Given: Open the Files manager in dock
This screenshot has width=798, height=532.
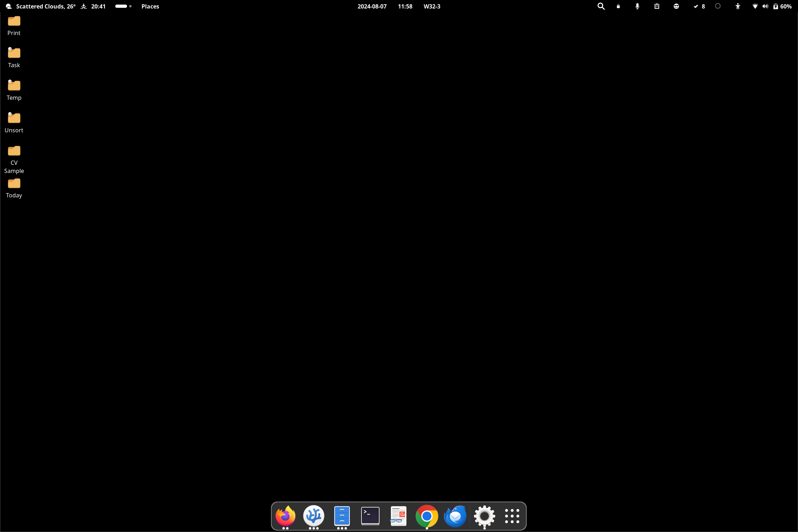Looking at the screenshot, I should point(342,516).
